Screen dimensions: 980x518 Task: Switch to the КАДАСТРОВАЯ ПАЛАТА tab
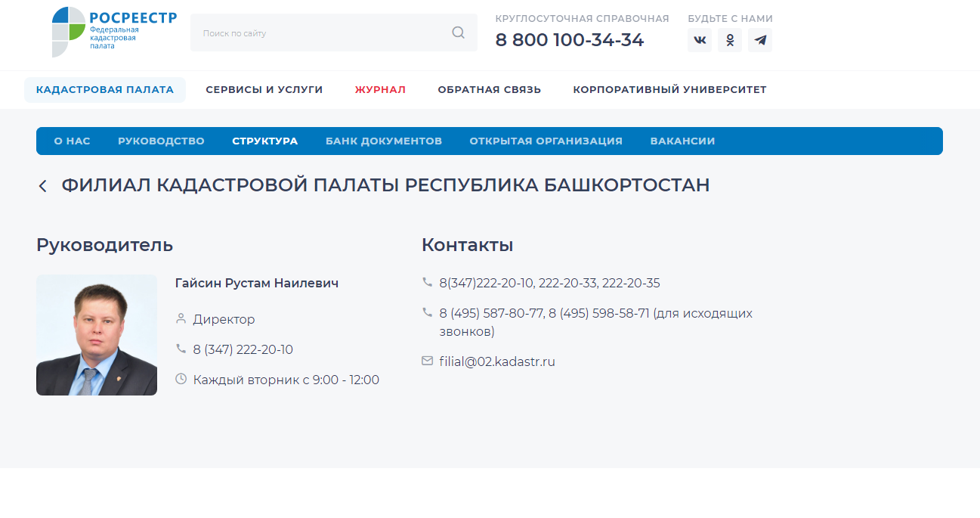point(104,89)
